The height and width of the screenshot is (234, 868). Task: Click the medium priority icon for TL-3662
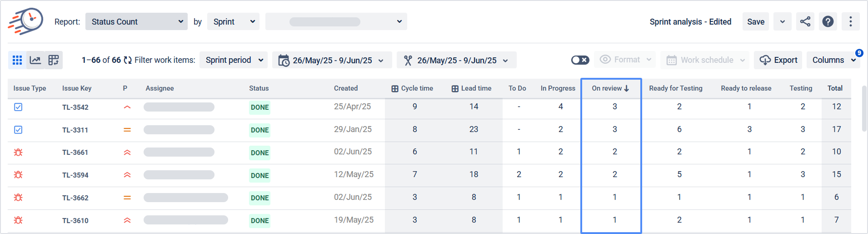127,198
